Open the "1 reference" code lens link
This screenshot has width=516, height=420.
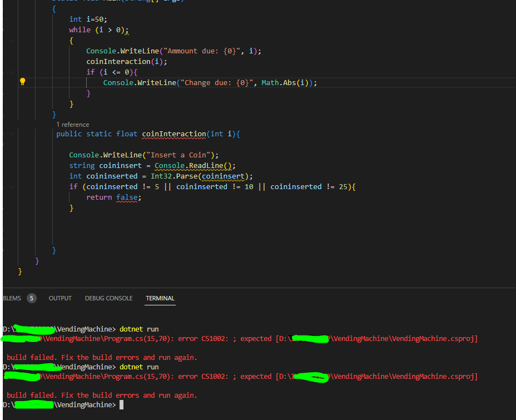(x=72, y=125)
